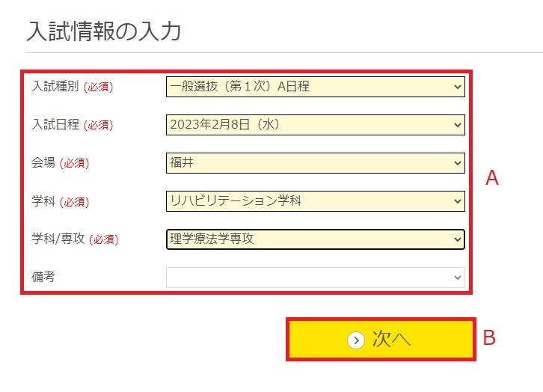Open the 入試種別 dropdown showing 一般選抜

tap(315, 87)
